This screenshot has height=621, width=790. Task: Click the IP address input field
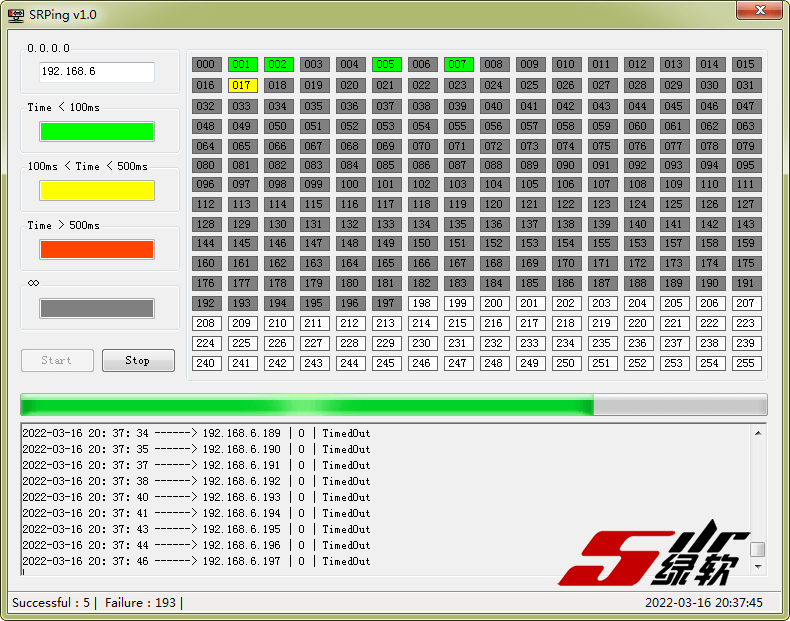pyautogui.click(x=97, y=72)
